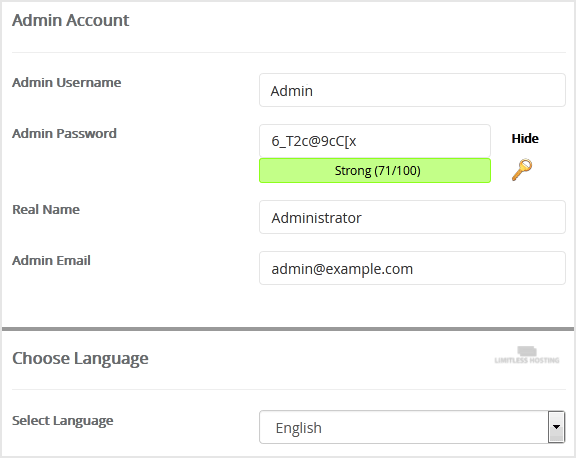
Task: Click the Real Name label
Action: [46, 209]
